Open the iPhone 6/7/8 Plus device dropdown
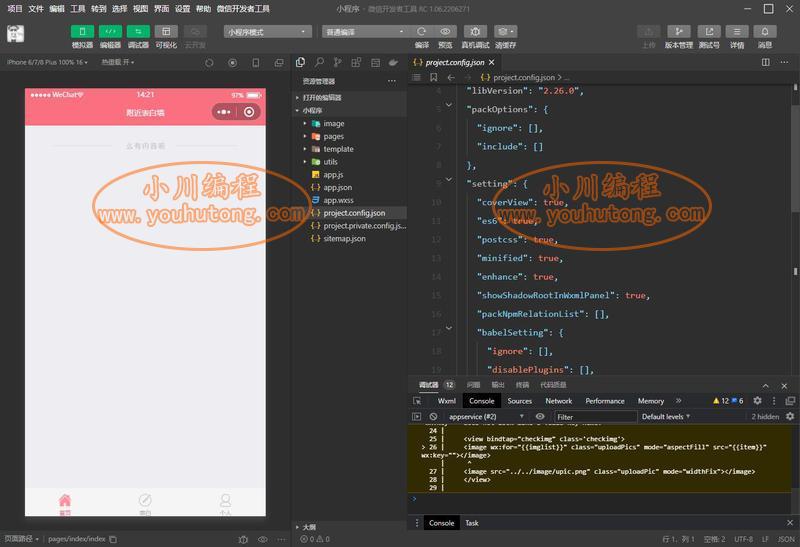Image resolution: width=800 pixels, height=547 pixels. (47, 62)
